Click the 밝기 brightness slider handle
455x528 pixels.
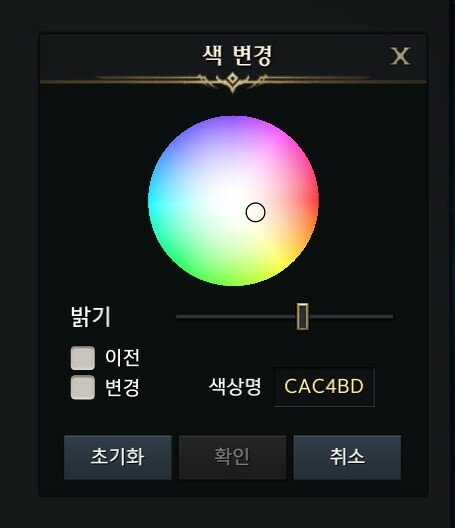pyautogui.click(x=302, y=316)
